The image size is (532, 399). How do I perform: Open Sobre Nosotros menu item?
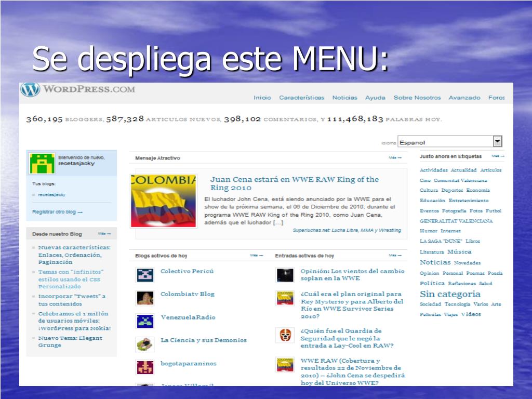pyautogui.click(x=417, y=98)
